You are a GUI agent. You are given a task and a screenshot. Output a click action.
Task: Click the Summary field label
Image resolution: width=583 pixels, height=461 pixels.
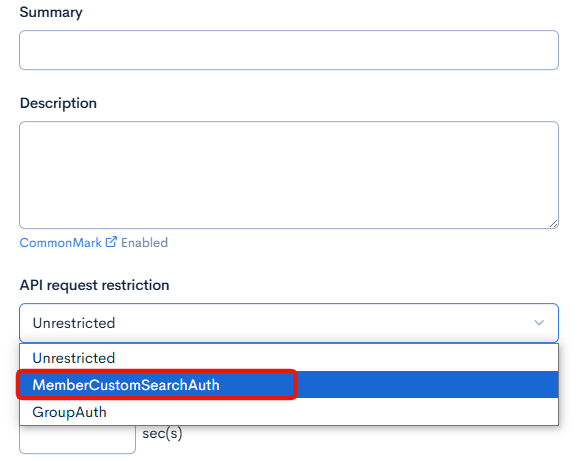pyautogui.click(x=51, y=12)
